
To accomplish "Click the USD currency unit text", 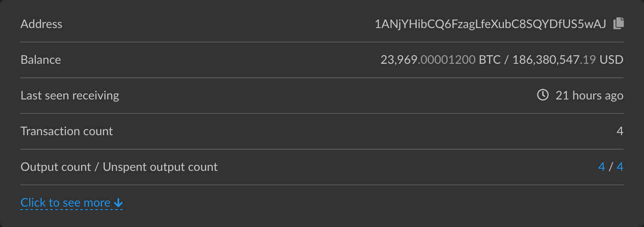I will [x=611, y=60].
